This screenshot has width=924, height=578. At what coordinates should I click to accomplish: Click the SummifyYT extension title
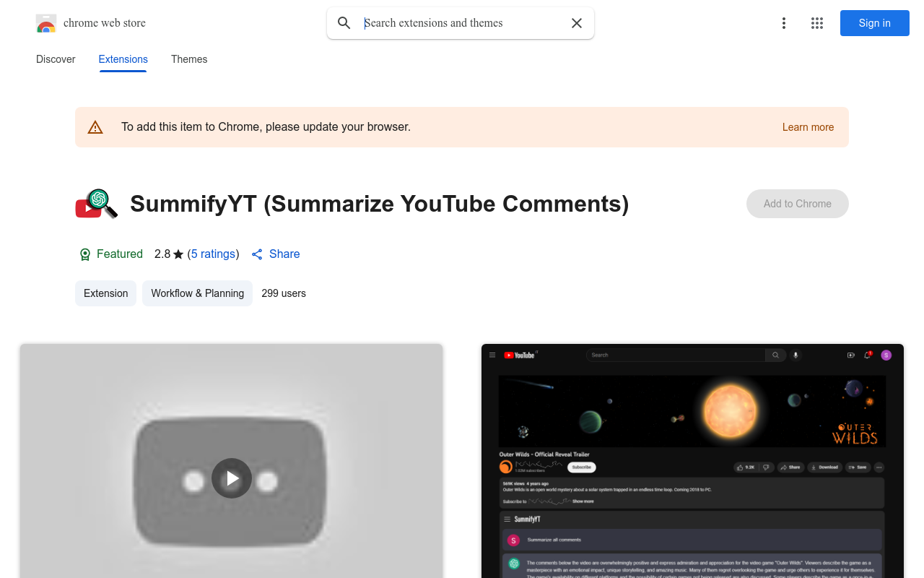tap(380, 204)
